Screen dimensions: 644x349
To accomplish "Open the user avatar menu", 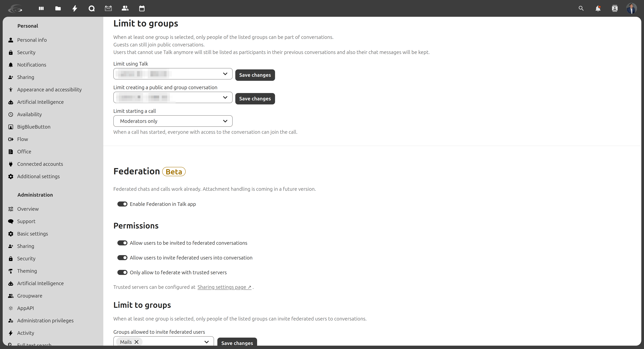I will click(631, 9).
